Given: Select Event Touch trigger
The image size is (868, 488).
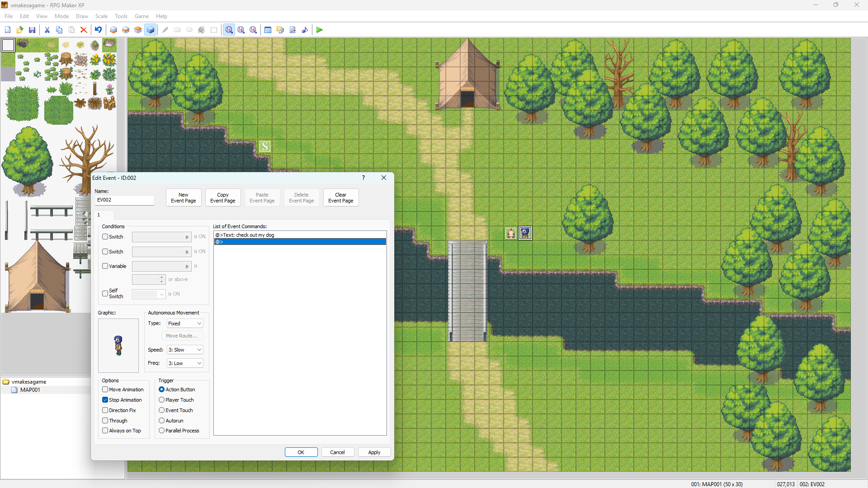Looking at the screenshot, I should [x=161, y=410].
